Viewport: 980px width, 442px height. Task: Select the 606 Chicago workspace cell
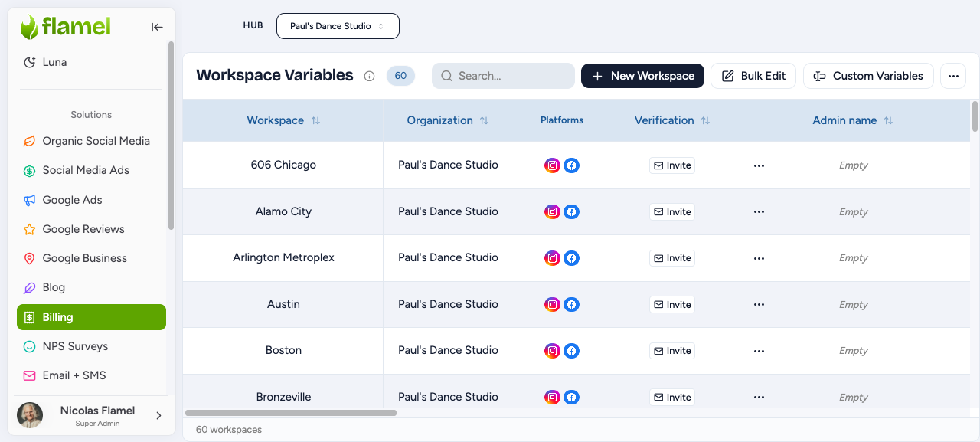tap(283, 165)
